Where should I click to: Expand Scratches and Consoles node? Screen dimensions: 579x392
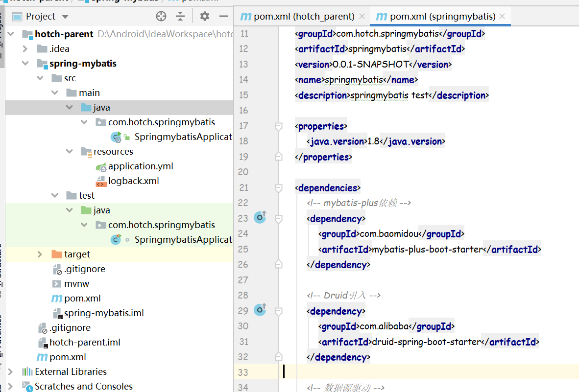[x=10, y=386]
